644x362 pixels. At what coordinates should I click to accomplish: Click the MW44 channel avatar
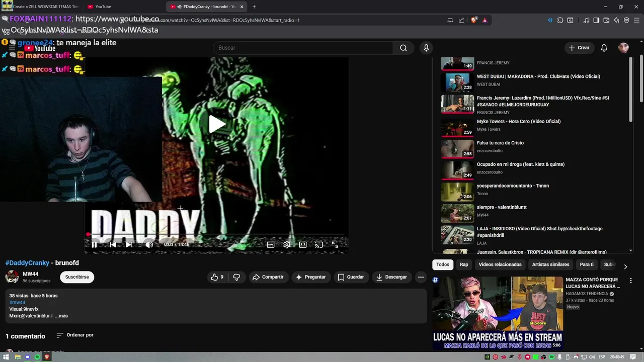[x=12, y=277]
